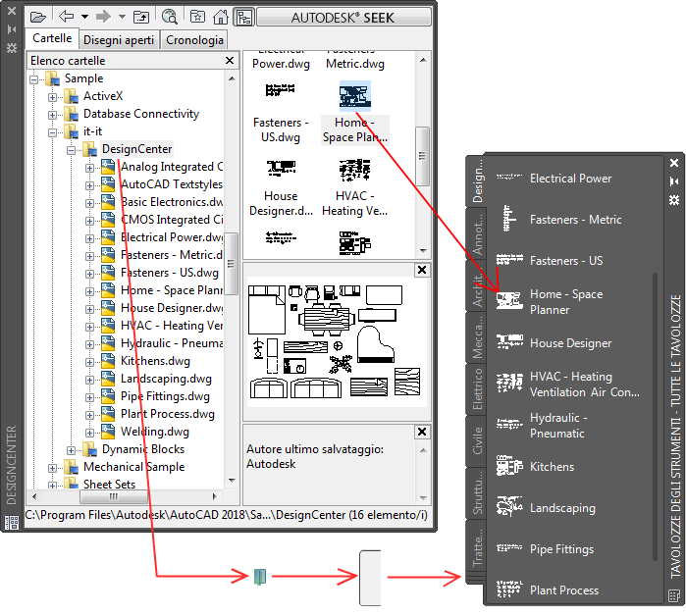Collapse the DesignCenter folder node
The image size is (686, 616).
[x=71, y=150]
